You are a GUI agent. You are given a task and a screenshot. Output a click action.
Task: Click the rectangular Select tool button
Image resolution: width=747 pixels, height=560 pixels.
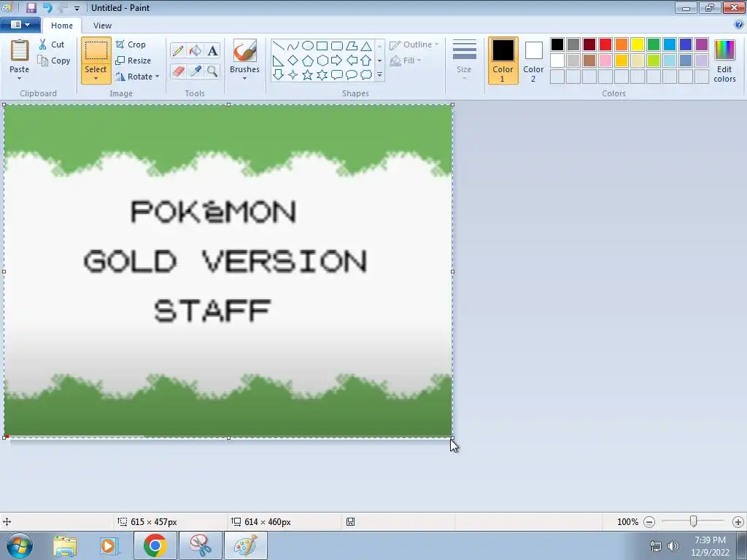click(x=96, y=50)
